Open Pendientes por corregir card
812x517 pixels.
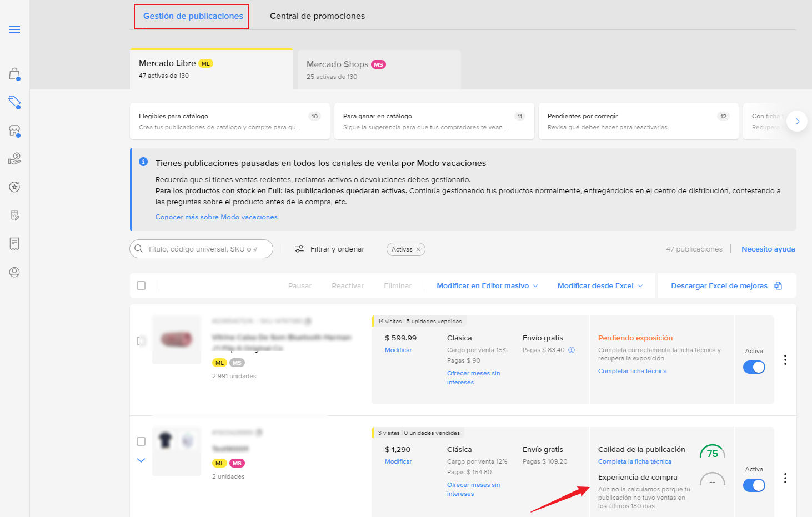(x=639, y=121)
